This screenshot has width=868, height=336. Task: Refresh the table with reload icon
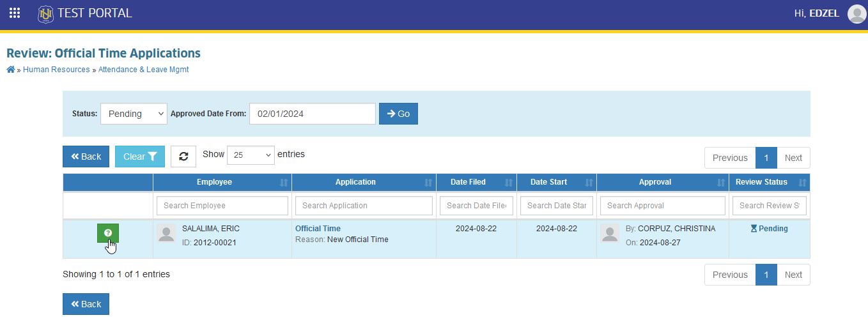click(183, 157)
